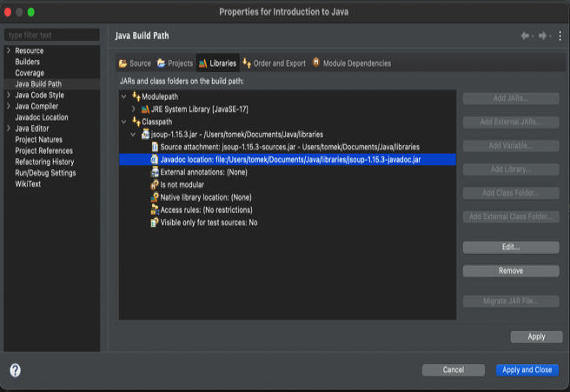Click the jsoup-1.15.3.jar file icon
This screenshot has height=392, width=570.
click(144, 135)
